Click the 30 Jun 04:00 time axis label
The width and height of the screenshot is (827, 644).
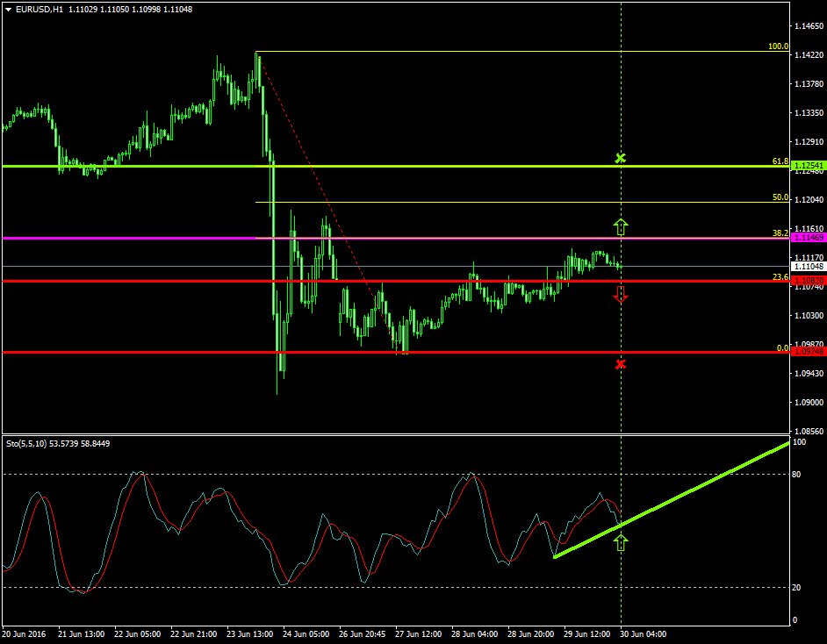click(x=643, y=633)
